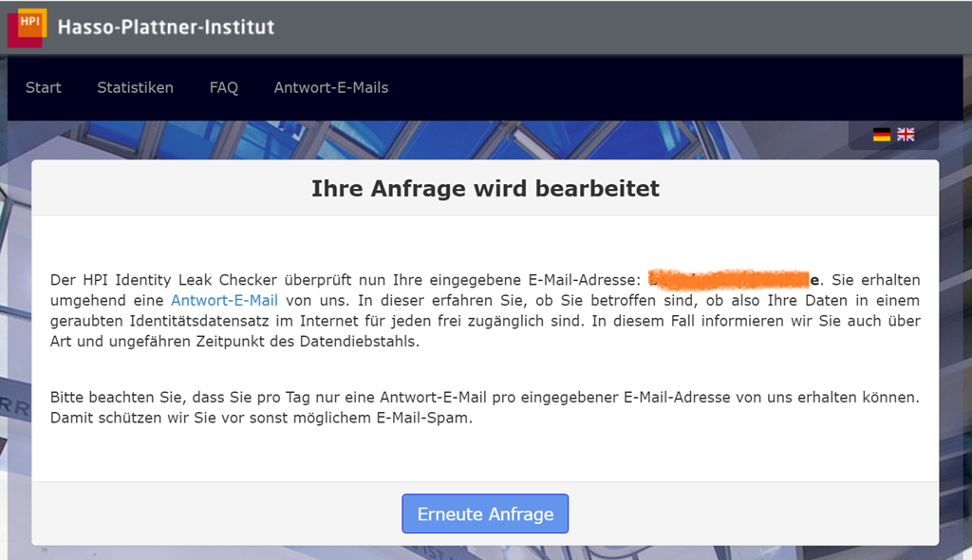Click empty navigation bar area right of Antwort-E-Mails
972x560 pixels.
point(664,87)
